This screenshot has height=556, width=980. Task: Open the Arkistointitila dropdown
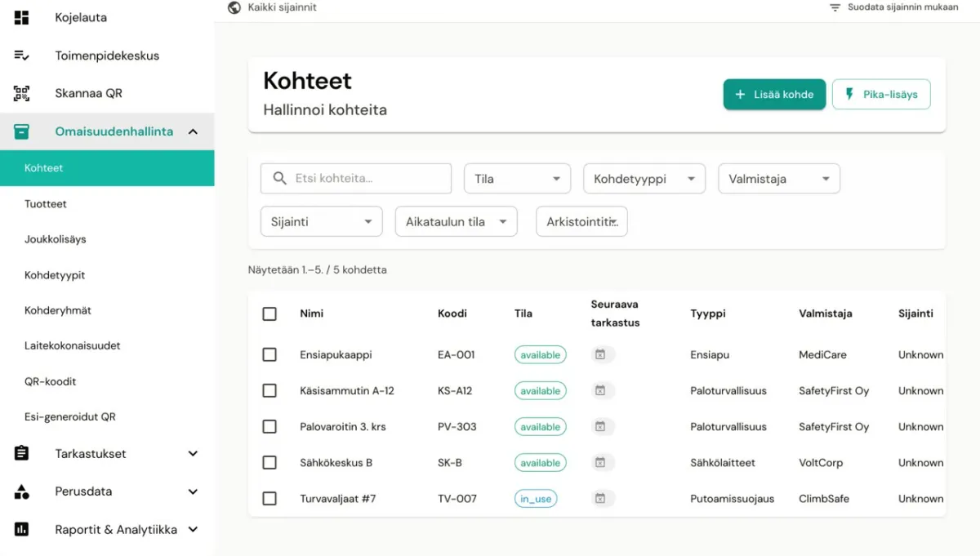tap(581, 222)
